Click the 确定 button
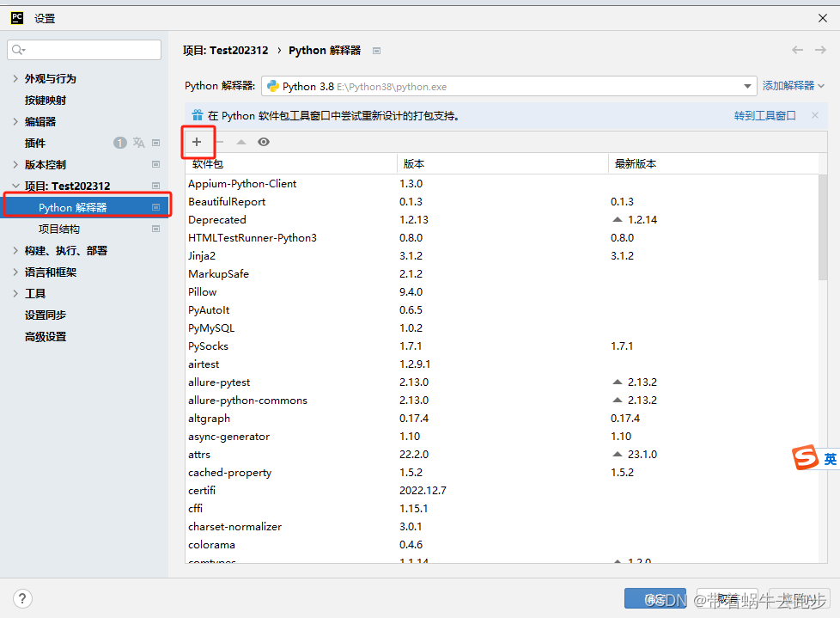 point(655,599)
